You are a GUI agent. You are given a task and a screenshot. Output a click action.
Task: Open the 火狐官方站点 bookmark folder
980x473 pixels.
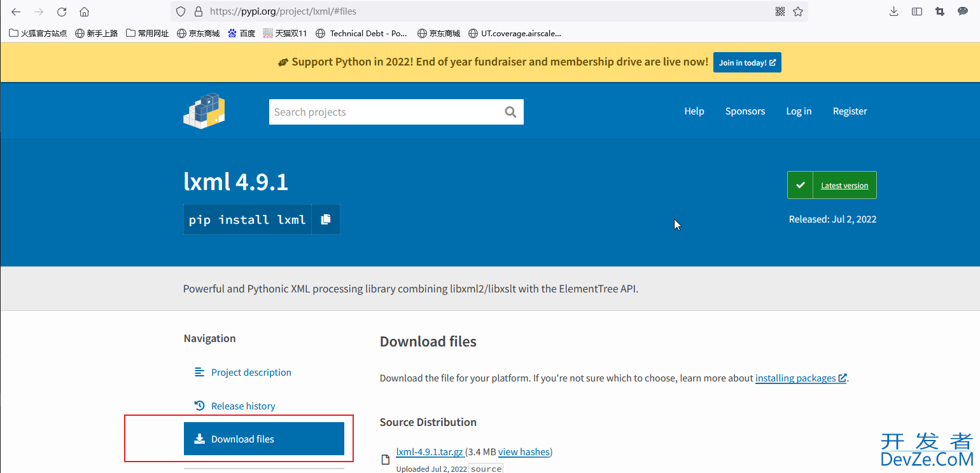coord(38,33)
